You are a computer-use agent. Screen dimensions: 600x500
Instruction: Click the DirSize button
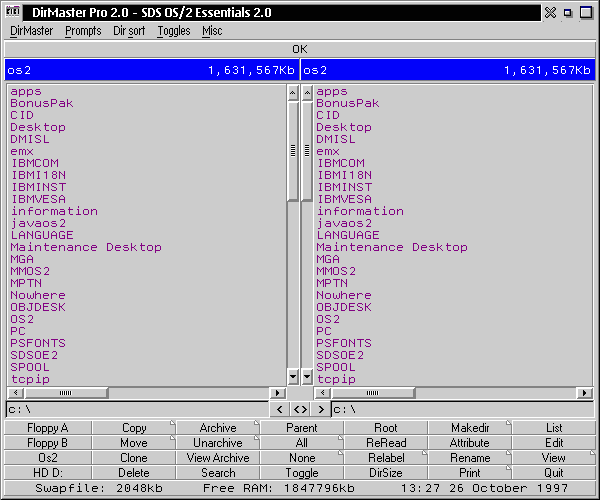tap(386, 472)
